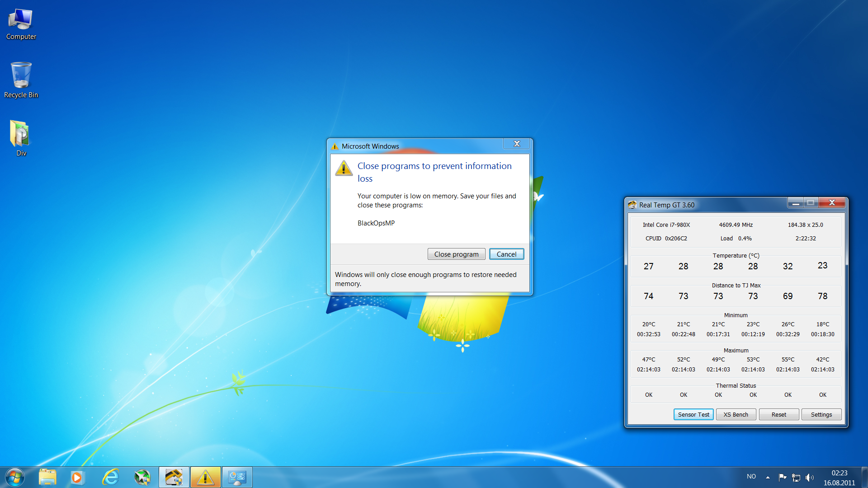Minimize the Real Temp window

(x=796, y=203)
